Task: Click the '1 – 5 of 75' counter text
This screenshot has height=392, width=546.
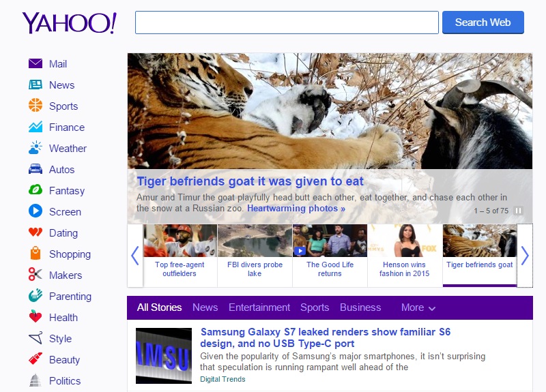Action: point(491,211)
